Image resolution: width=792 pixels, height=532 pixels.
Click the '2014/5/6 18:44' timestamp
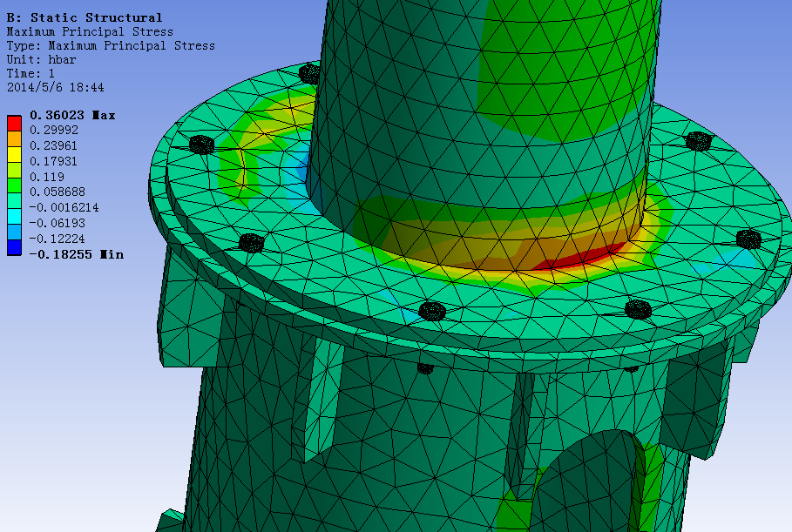coord(56,87)
